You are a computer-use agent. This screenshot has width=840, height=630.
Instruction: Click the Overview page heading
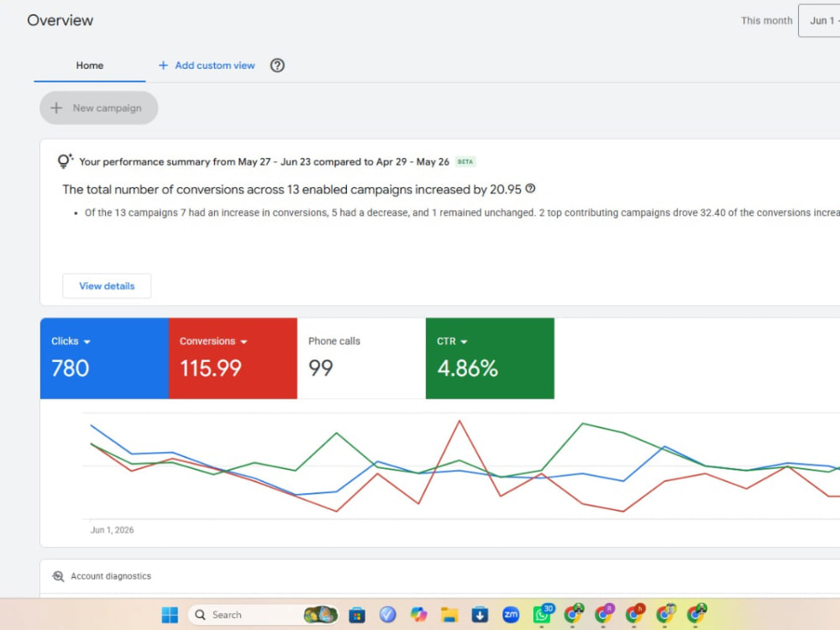point(60,20)
